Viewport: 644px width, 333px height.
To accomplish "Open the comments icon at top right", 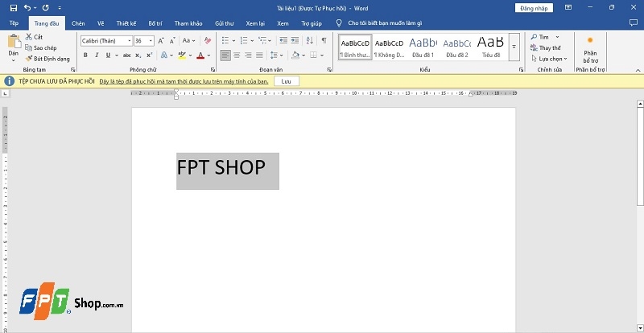I will (634, 23).
